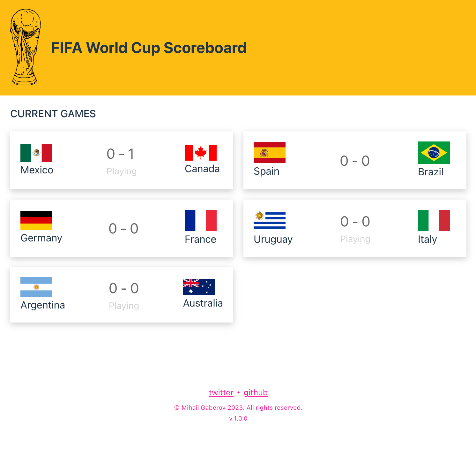Click Playing status under Uruguay–Italy score
Image resolution: width=476 pixels, height=449 pixels.
tap(355, 239)
